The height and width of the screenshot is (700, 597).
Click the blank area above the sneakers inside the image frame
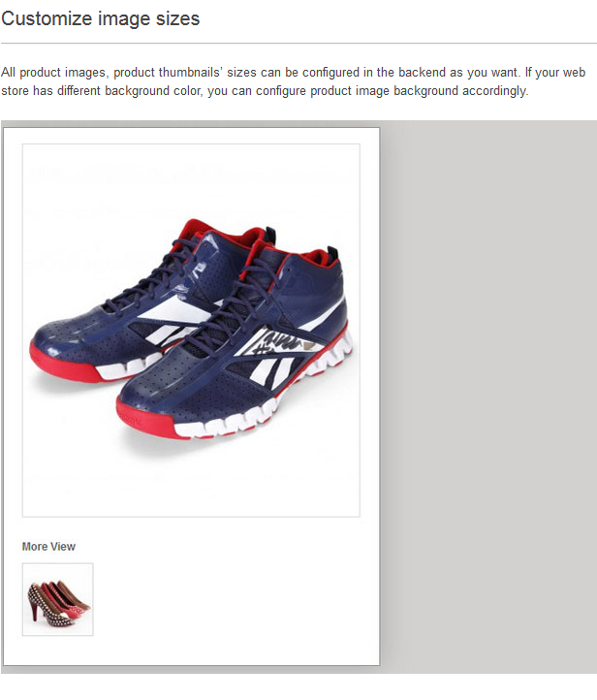click(191, 178)
